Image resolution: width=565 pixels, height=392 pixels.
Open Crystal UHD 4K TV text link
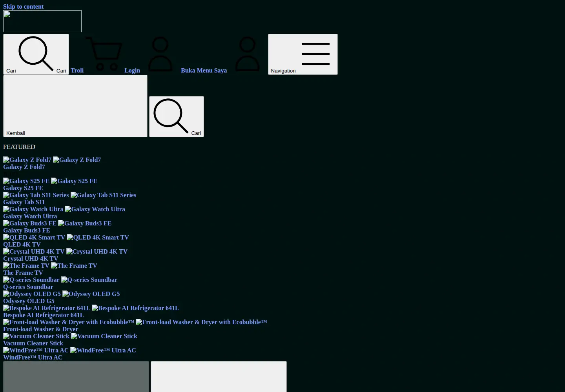31,259
